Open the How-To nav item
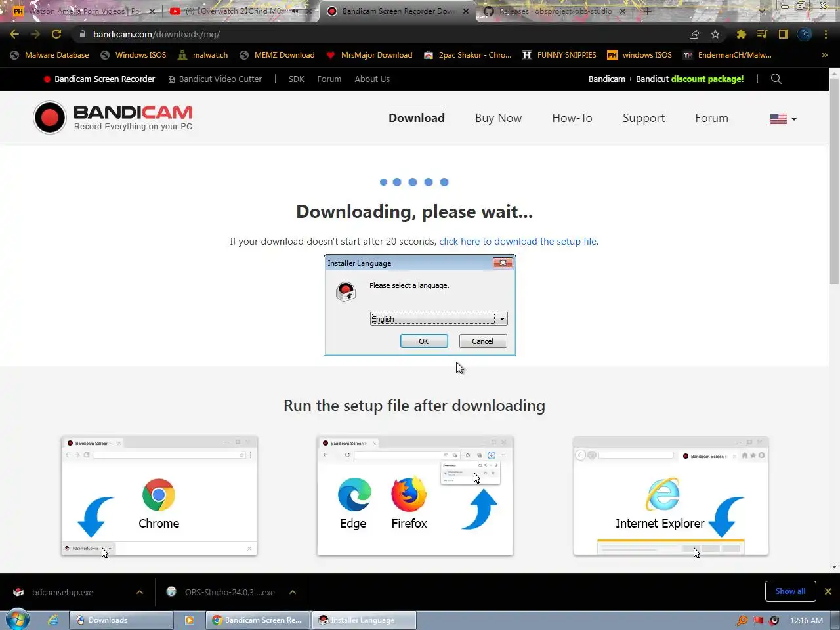The width and height of the screenshot is (840, 630). [572, 118]
